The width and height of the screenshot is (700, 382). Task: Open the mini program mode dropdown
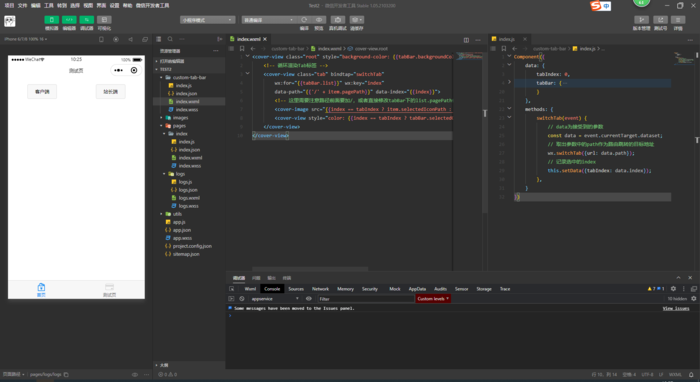point(207,20)
